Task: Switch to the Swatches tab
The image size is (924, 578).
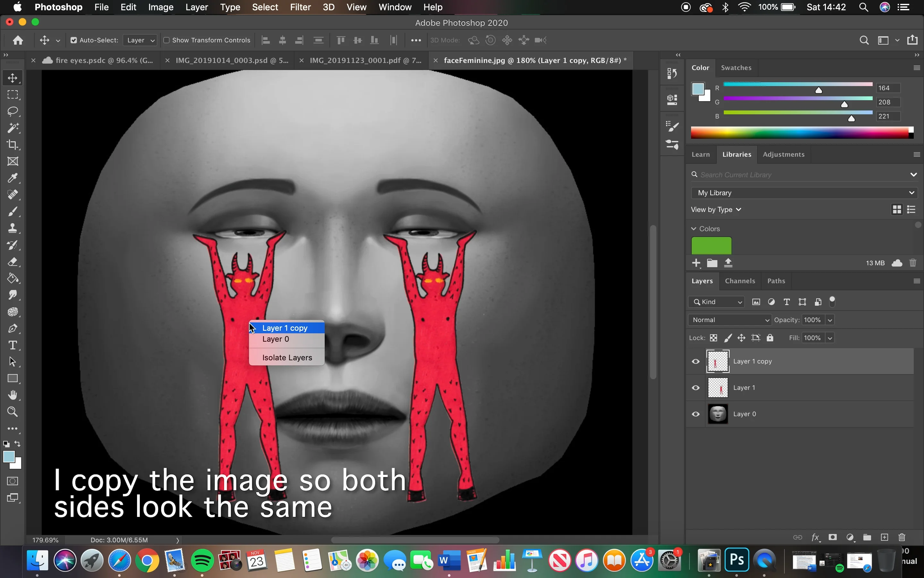Action: tap(736, 68)
